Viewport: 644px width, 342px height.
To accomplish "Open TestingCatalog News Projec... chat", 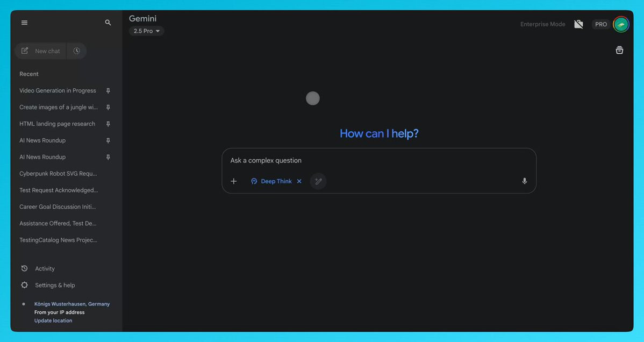I will coord(58,240).
